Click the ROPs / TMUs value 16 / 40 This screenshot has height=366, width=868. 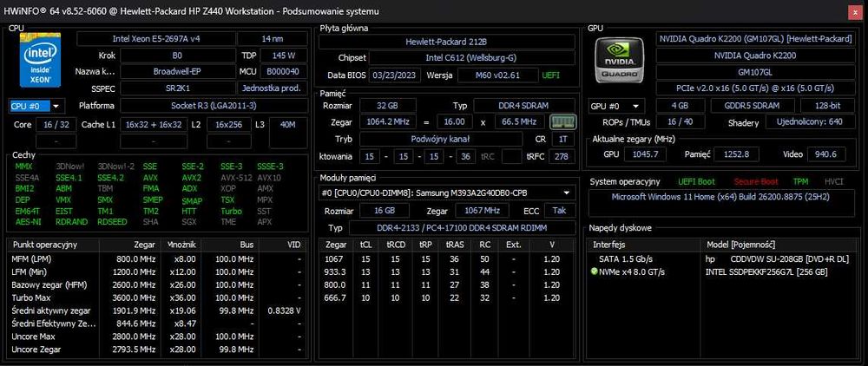pyautogui.click(x=680, y=123)
